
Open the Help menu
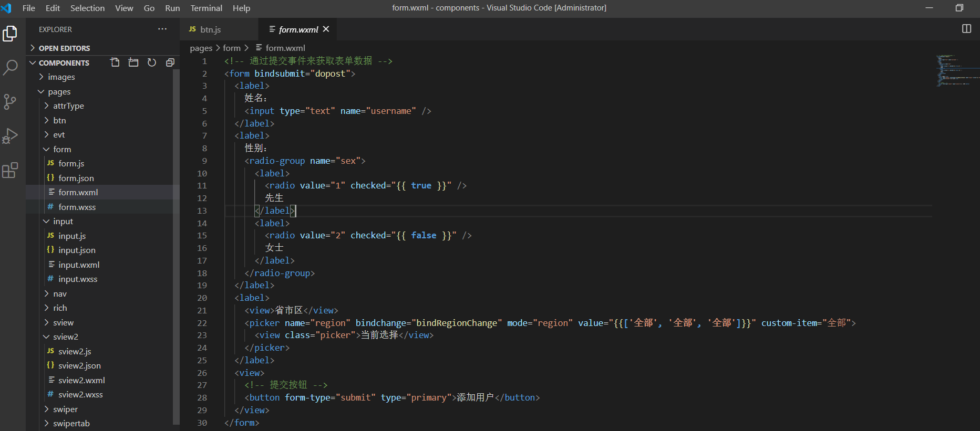pyautogui.click(x=241, y=8)
